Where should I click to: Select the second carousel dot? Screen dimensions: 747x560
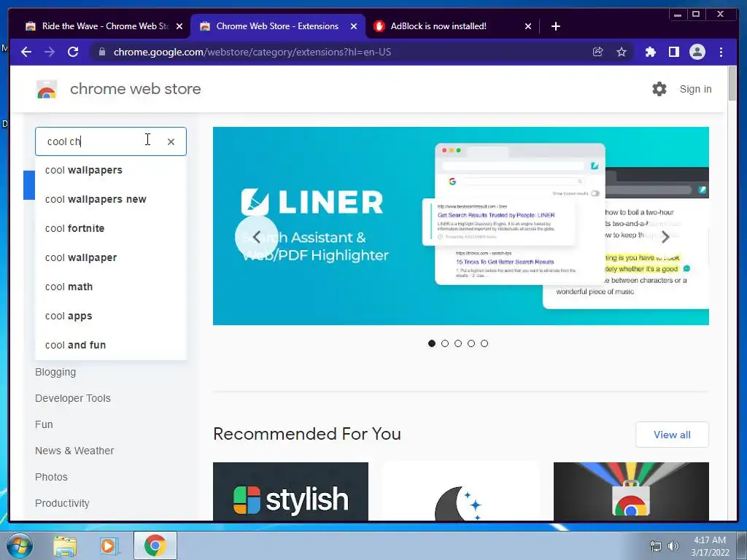click(445, 343)
